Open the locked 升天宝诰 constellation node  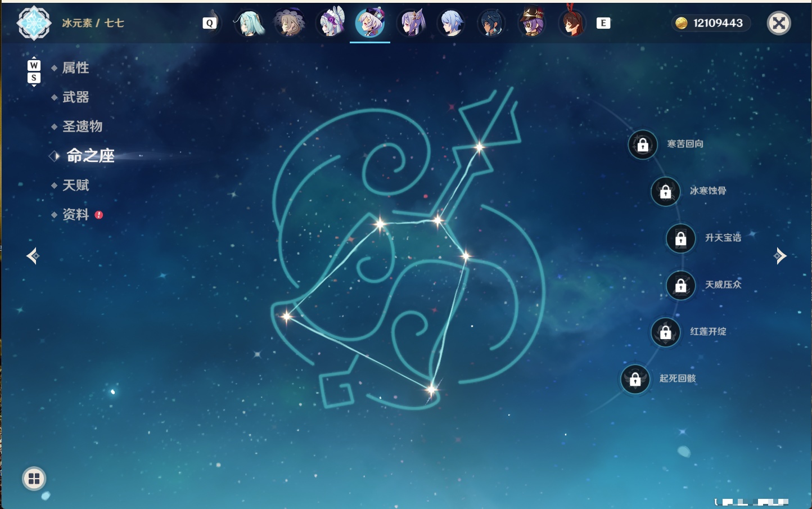pyautogui.click(x=681, y=238)
